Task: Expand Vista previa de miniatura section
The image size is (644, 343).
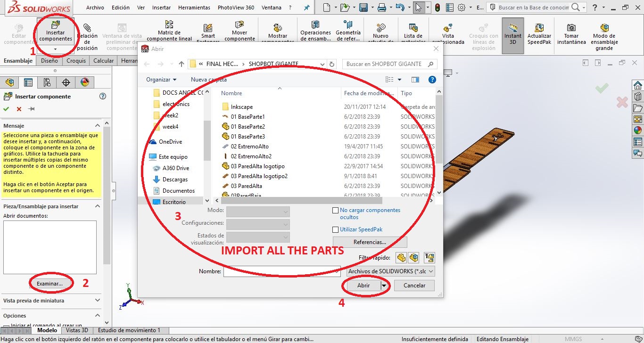Action: (x=98, y=300)
